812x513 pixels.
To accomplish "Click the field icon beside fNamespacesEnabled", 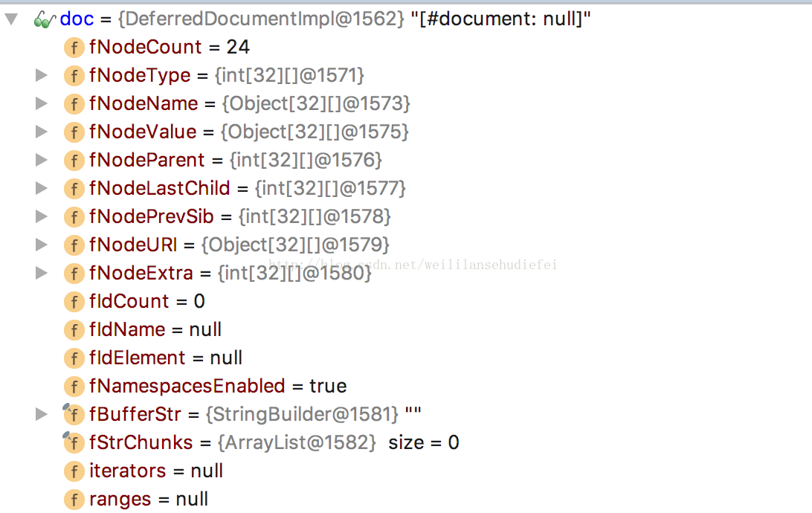I will (x=74, y=387).
